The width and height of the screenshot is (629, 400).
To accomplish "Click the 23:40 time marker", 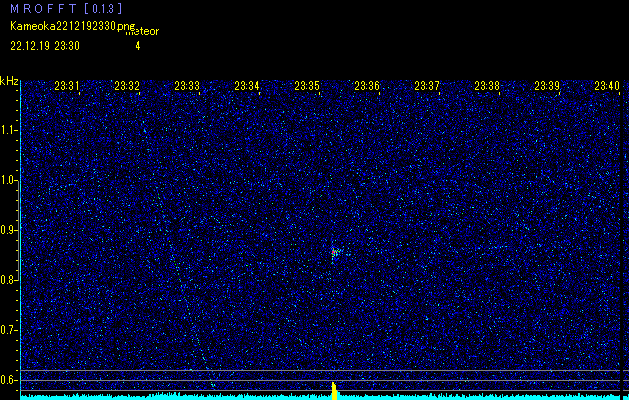I will [x=607, y=86].
